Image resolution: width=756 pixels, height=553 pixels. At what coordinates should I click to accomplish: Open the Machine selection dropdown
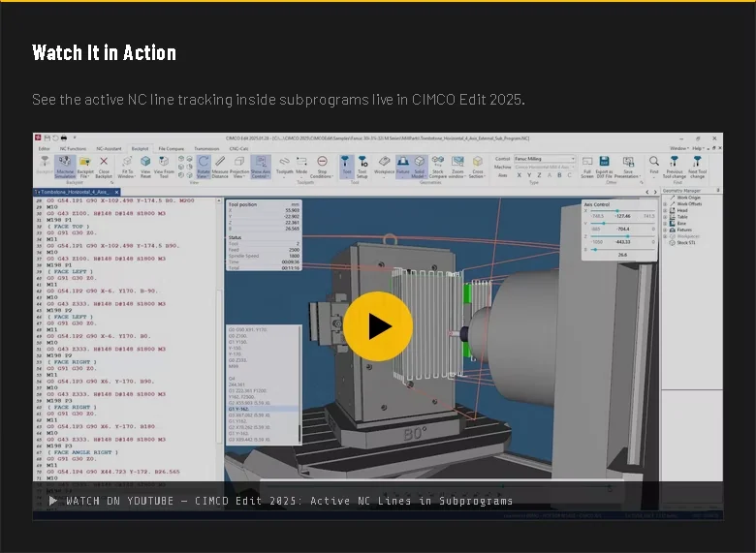[x=545, y=167]
